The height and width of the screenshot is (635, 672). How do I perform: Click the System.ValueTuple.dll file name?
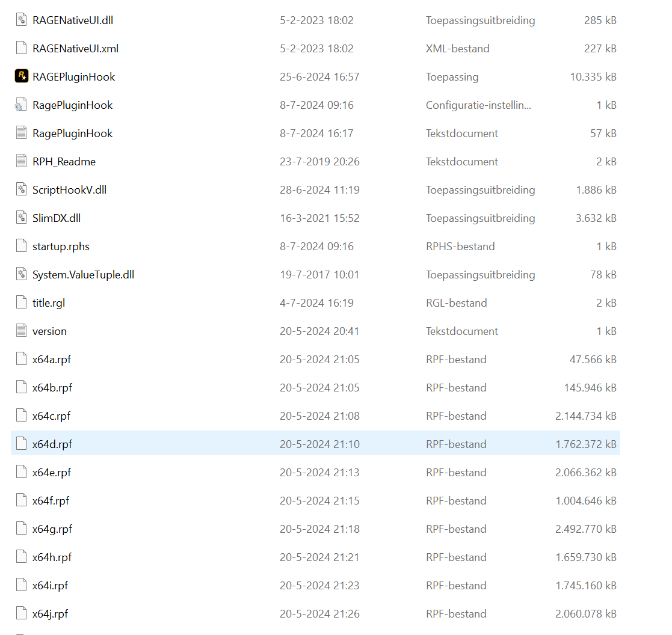pyautogui.click(x=83, y=275)
